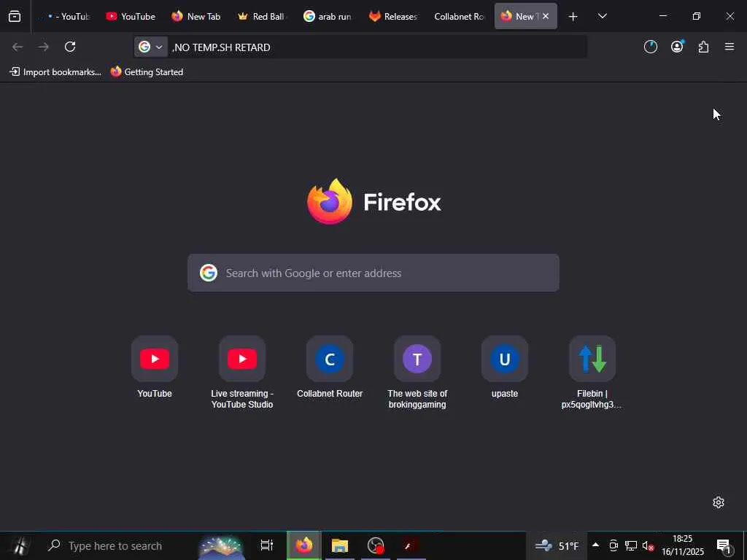Open File Explorer from the taskbar
747x560 pixels.
340,545
